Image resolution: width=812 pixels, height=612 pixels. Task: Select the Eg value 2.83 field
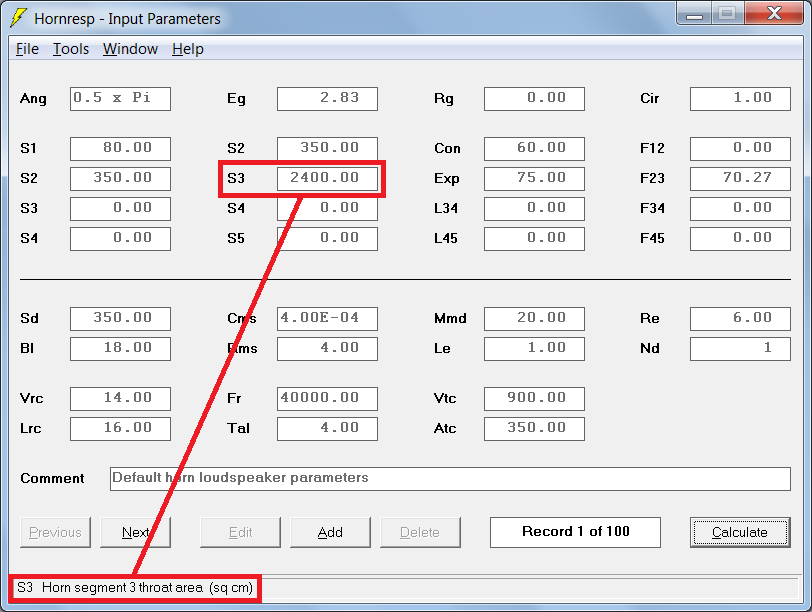(327, 99)
